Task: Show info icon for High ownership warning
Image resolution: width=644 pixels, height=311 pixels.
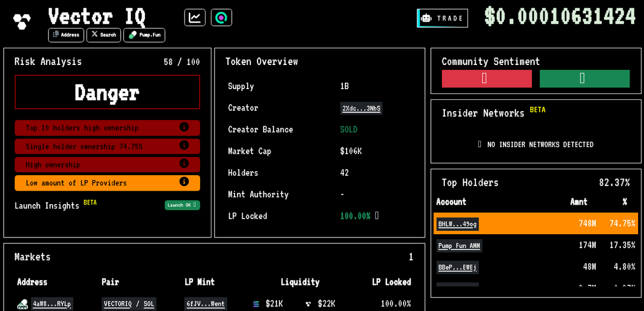Action: point(184,164)
